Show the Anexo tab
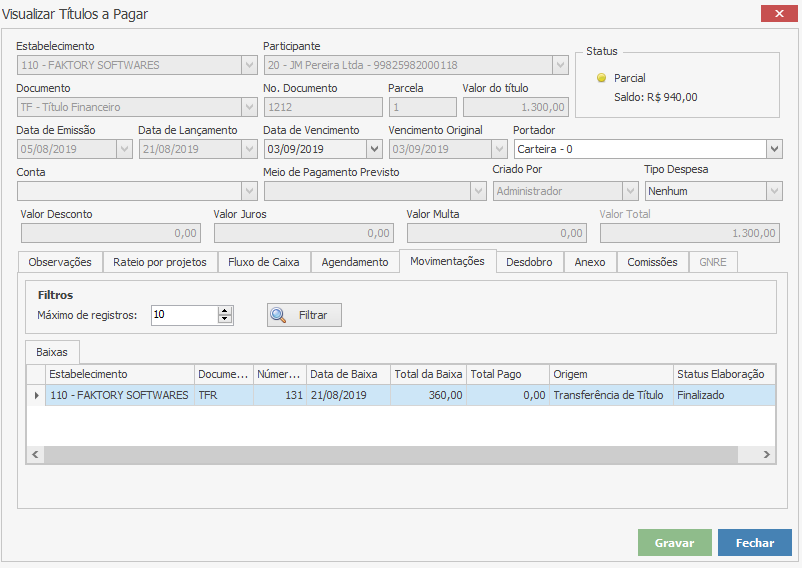The image size is (802, 568). [x=590, y=262]
